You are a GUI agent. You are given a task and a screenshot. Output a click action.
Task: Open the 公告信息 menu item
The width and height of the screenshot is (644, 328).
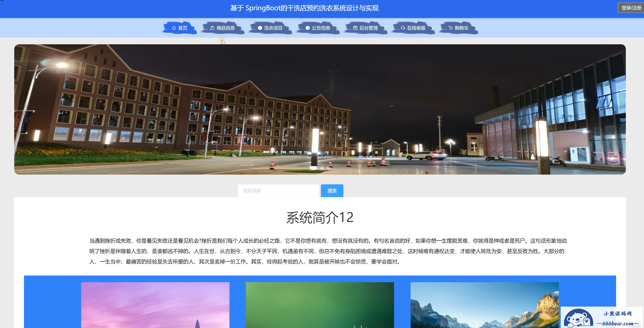tap(318, 28)
